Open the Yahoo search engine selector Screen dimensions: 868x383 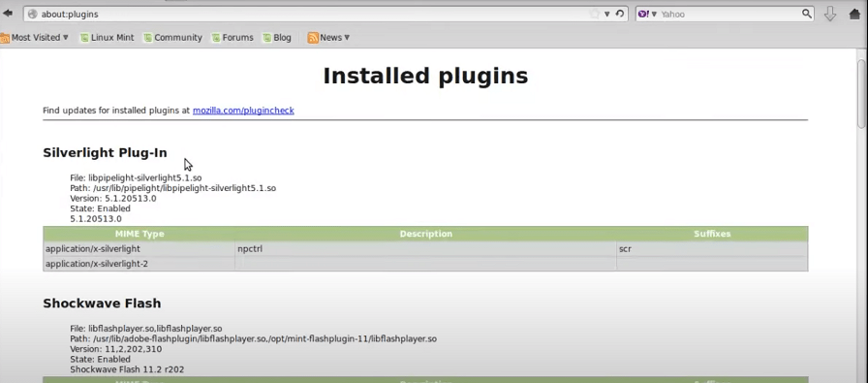[x=646, y=14]
